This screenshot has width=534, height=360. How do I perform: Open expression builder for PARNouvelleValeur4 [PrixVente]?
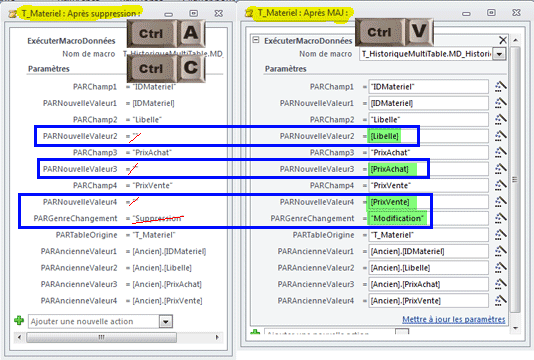(x=500, y=202)
